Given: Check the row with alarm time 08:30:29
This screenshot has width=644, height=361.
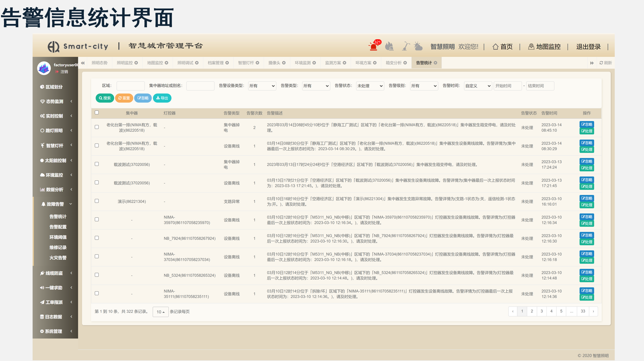Looking at the screenshot, I should 97,146.
